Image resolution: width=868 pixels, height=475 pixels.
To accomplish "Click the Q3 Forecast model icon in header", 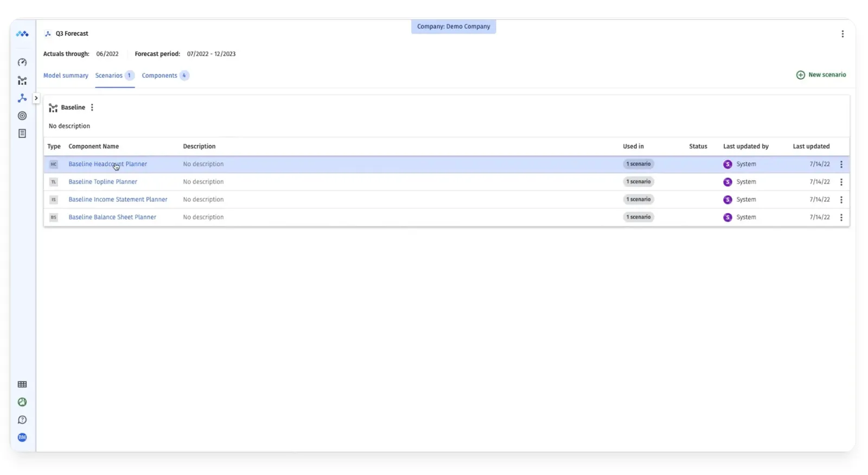I will [x=48, y=34].
